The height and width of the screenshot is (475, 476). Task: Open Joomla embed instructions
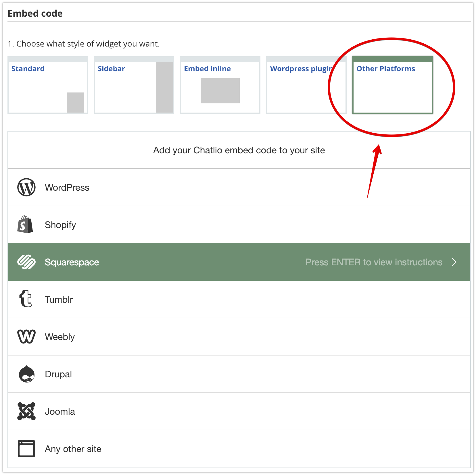pos(239,412)
